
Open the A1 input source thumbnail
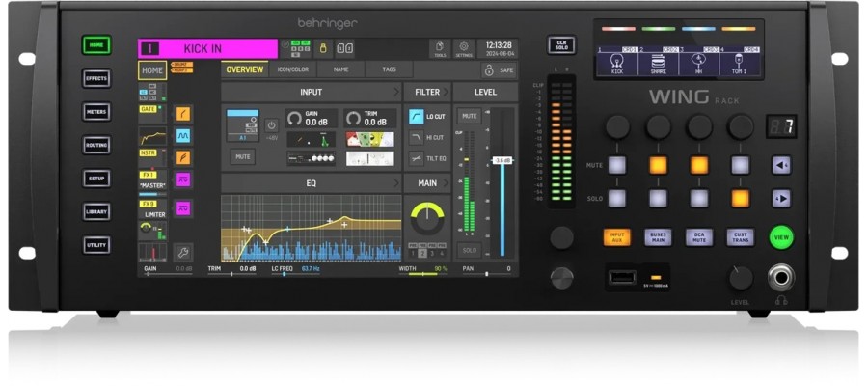(242, 125)
